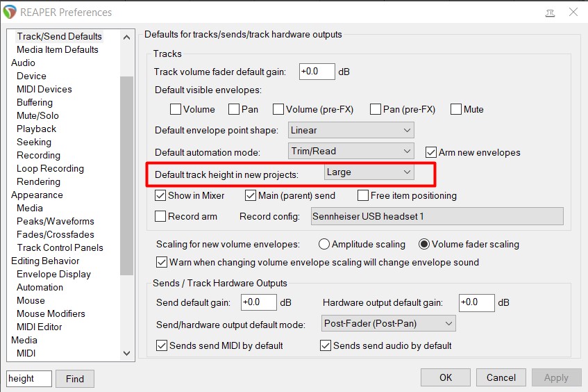
Task: Select the Media category below MIDI Editor
Action: (24, 340)
